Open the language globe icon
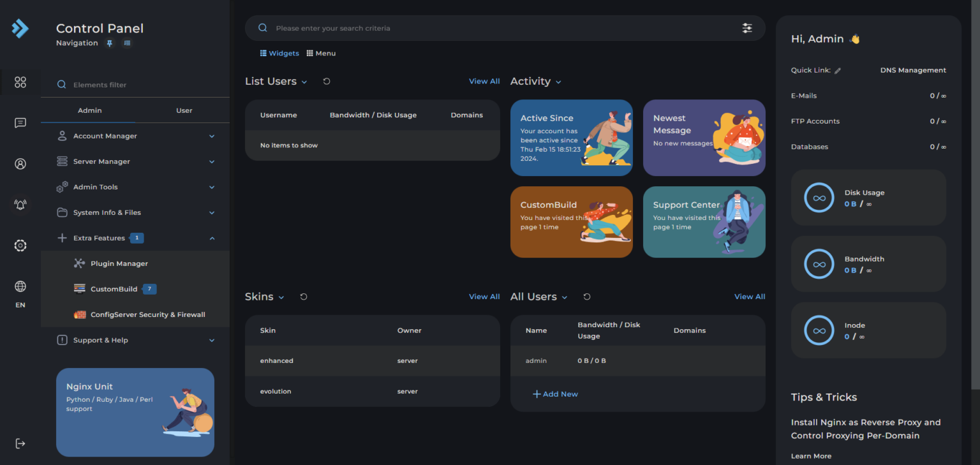This screenshot has width=980, height=465. click(x=20, y=286)
